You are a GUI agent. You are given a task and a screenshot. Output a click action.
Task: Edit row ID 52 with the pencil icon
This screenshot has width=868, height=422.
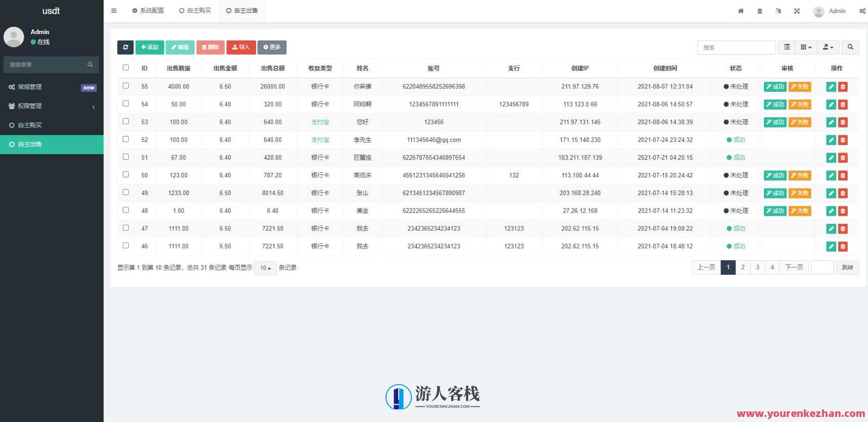pyautogui.click(x=831, y=140)
